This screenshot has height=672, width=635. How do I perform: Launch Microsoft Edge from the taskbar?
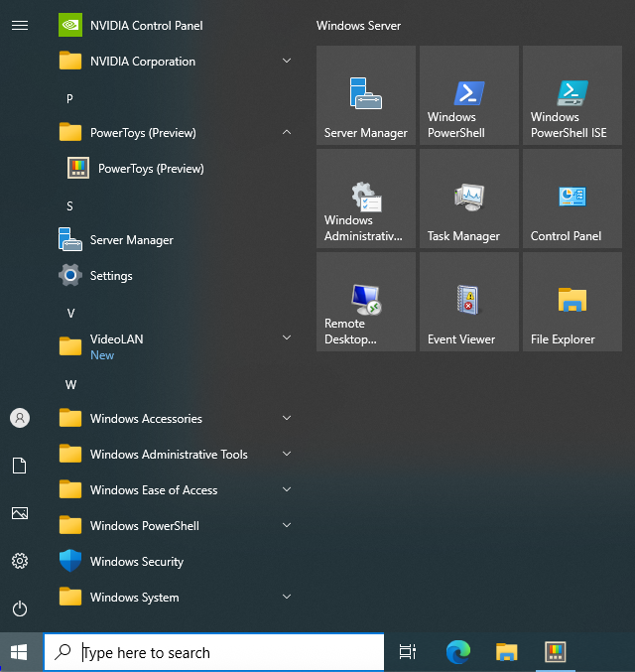click(458, 652)
